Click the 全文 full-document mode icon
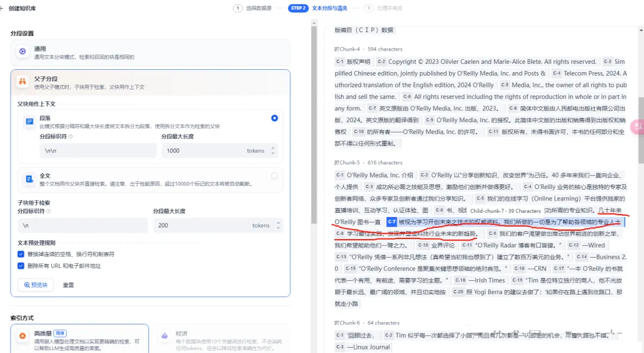This screenshot has width=644, height=353. click(29, 179)
